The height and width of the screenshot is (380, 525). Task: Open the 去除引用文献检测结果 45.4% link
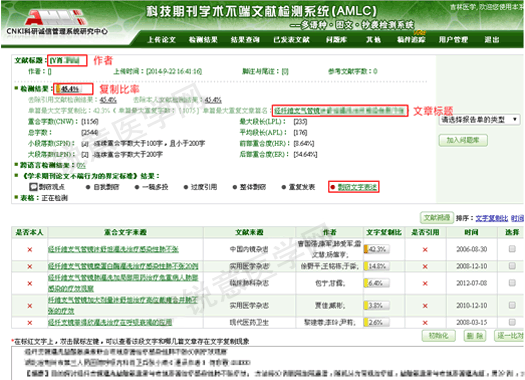pyautogui.click(x=108, y=100)
